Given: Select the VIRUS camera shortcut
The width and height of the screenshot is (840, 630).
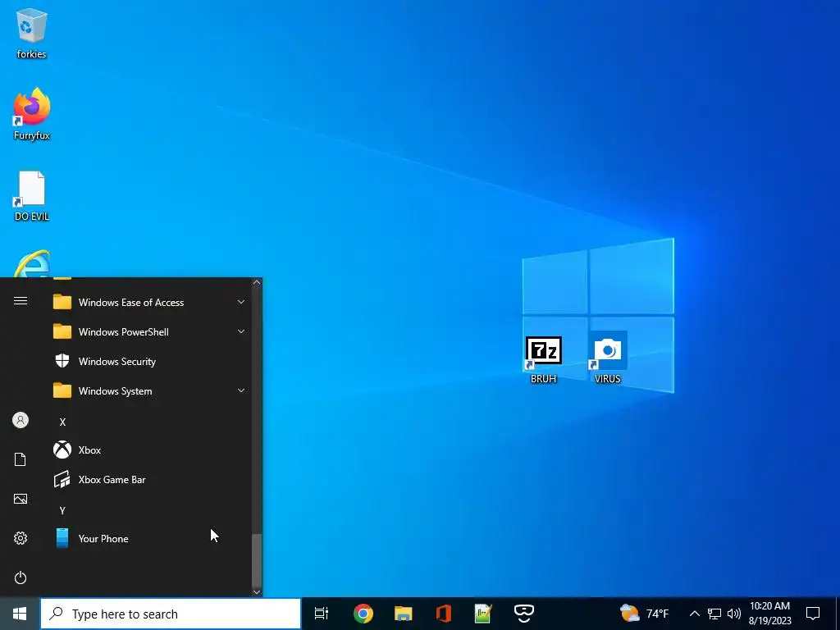Looking at the screenshot, I should [607, 358].
